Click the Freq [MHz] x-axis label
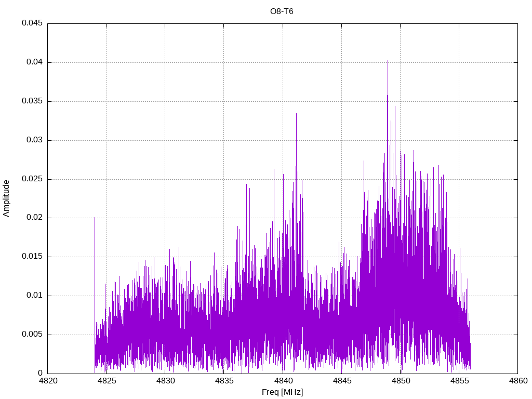The image size is (532, 399). pos(283,392)
